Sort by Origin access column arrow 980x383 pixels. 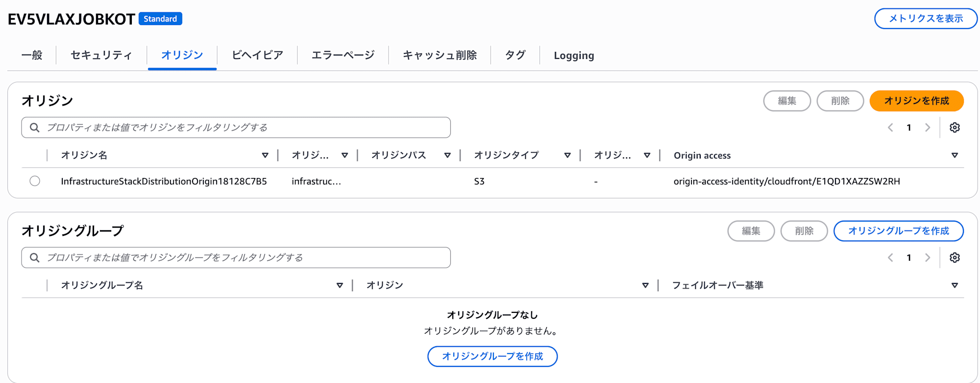click(955, 155)
